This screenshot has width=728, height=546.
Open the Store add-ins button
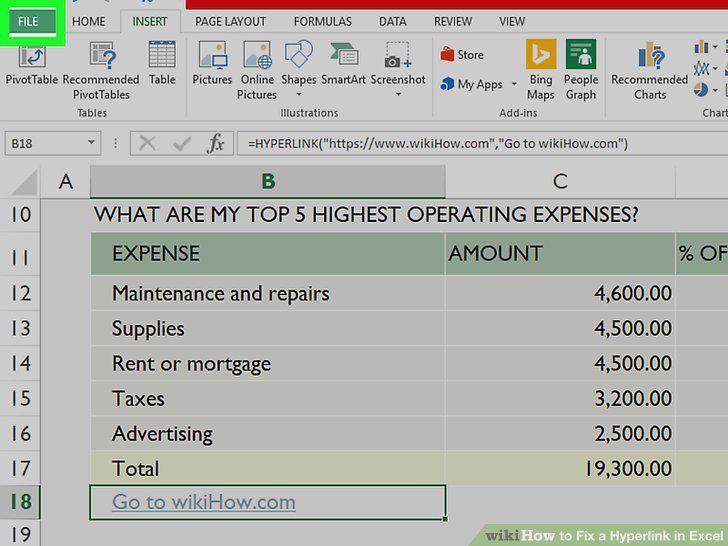462,54
